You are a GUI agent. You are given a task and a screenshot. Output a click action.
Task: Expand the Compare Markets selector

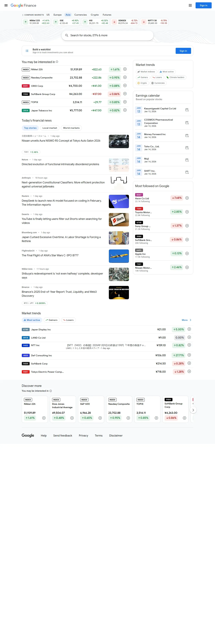tap(33, 15)
